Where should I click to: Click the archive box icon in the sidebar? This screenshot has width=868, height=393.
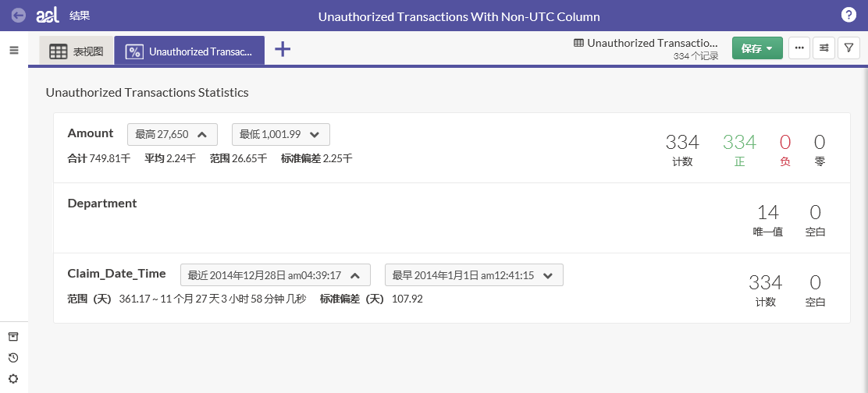click(x=13, y=337)
